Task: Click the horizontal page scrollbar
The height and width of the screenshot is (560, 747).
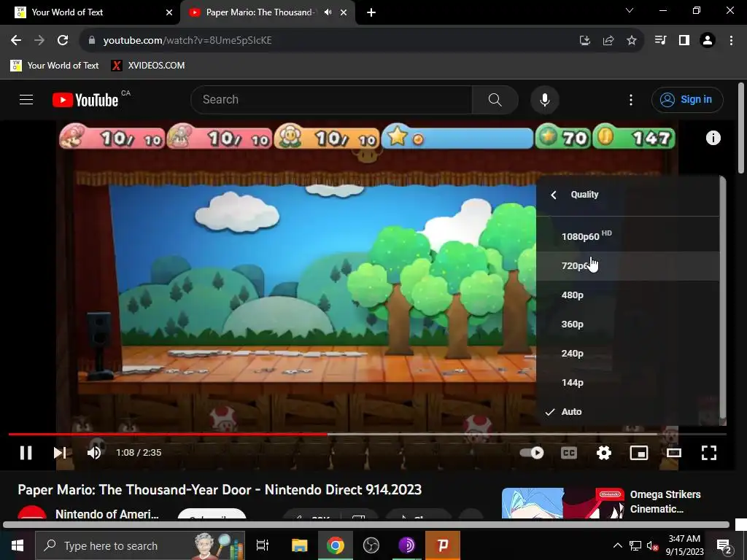Action: tap(366, 525)
